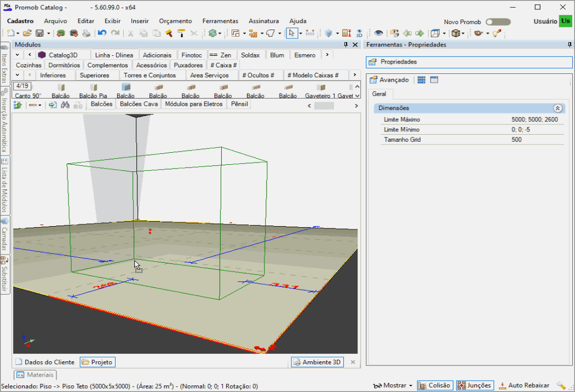The height and width of the screenshot is (392, 575).
Task: Click the Print icon in toolbar
Action: coord(86,33)
